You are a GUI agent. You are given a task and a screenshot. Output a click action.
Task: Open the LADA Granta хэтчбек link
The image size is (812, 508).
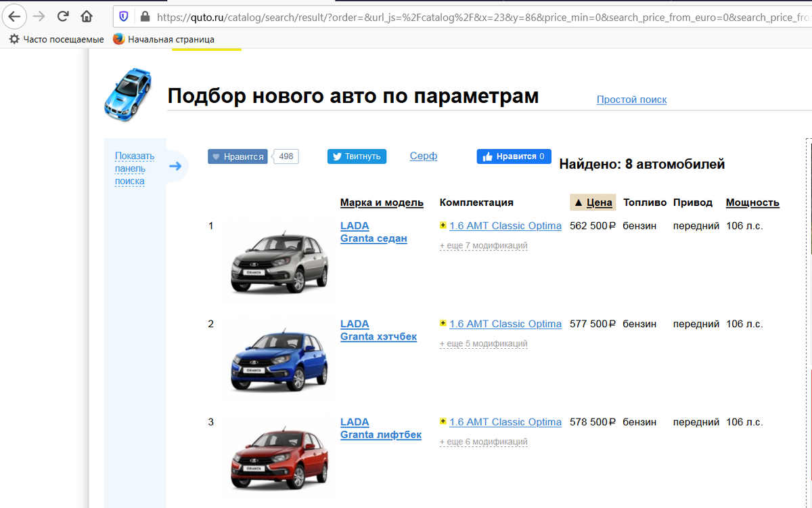pyautogui.click(x=378, y=331)
